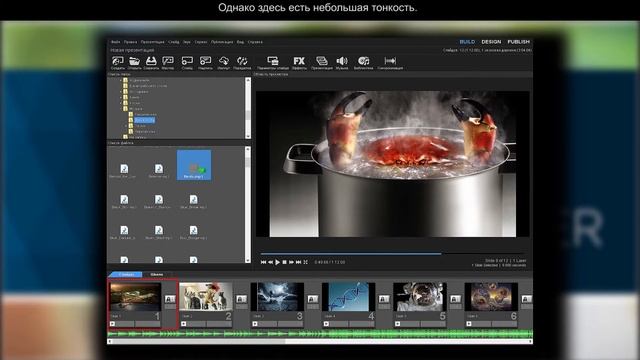The image size is (640, 360).
Task: Click the file list scroll down arrow
Action: (248, 260)
